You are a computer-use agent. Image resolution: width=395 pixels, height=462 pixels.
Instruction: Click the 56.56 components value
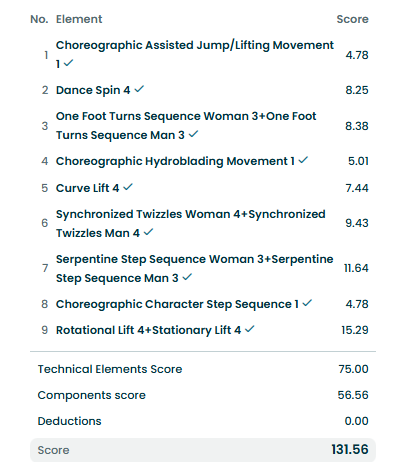pyautogui.click(x=353, y=395)
